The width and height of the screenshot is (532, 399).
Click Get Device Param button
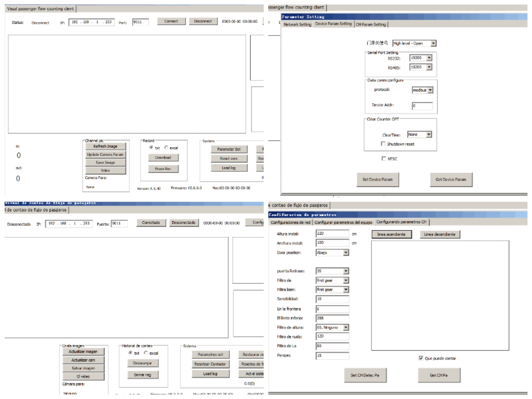(451, 180)
